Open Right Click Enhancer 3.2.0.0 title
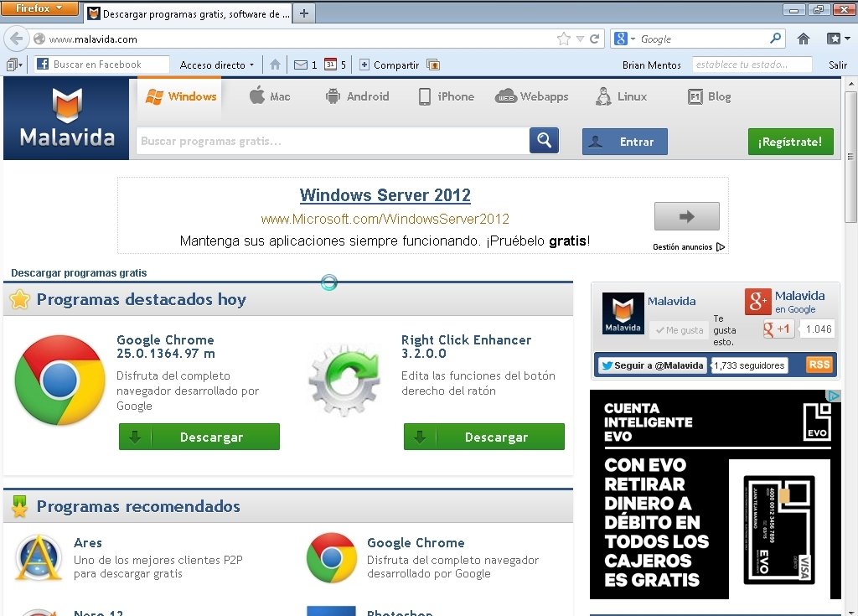 (466, 347)
